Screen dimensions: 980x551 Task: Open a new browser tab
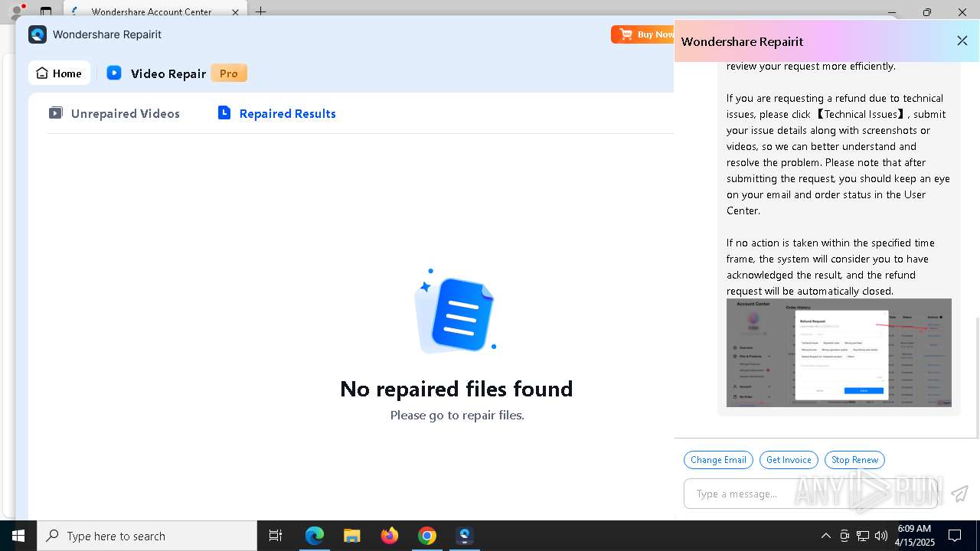tap(261, 11)
